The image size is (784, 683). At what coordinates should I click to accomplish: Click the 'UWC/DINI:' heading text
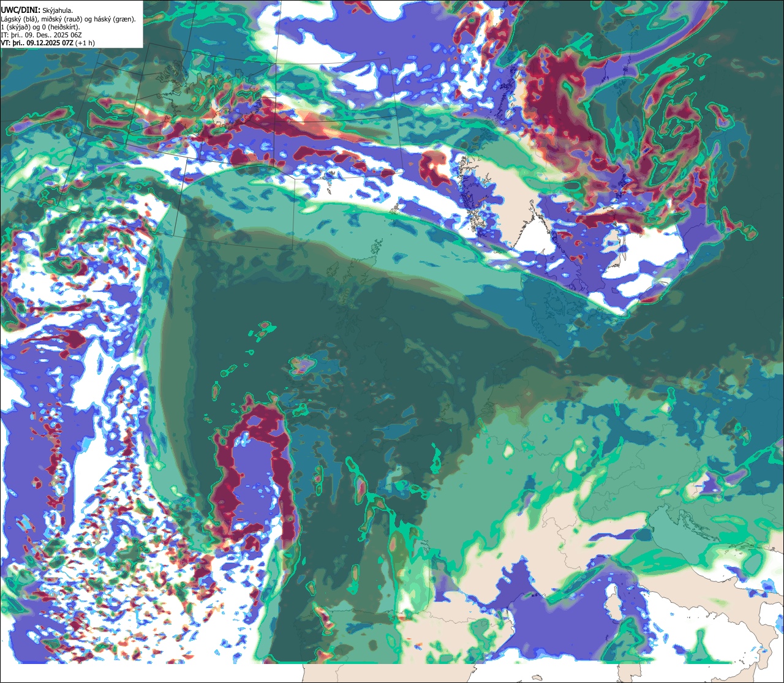pos(21,10)
